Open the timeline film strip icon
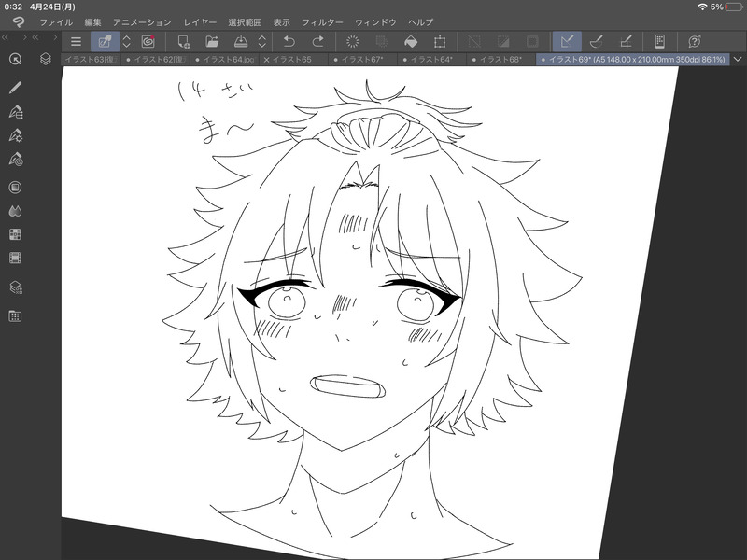747x560 pixels. [15, 259]
